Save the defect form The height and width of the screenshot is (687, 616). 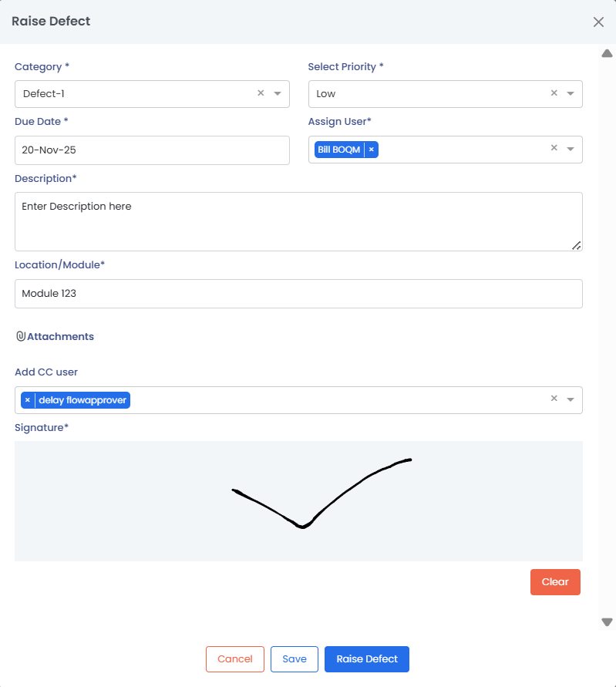point(295,659)
